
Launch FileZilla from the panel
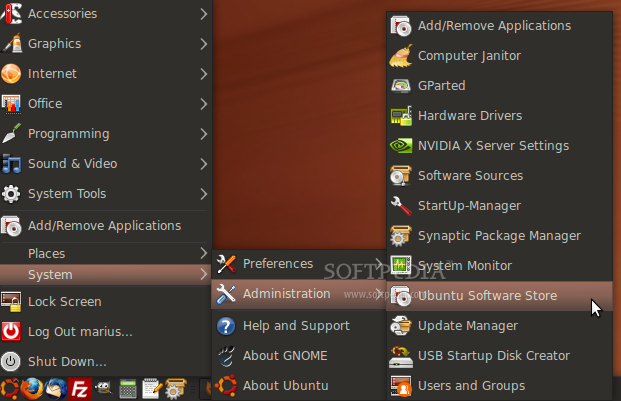(x=80, y=389)
